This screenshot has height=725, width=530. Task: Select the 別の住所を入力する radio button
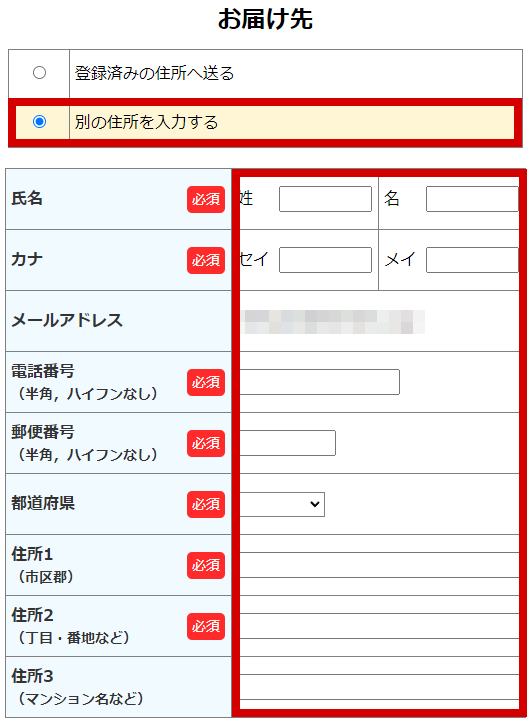pyautogui.click(x=39, y=122)
